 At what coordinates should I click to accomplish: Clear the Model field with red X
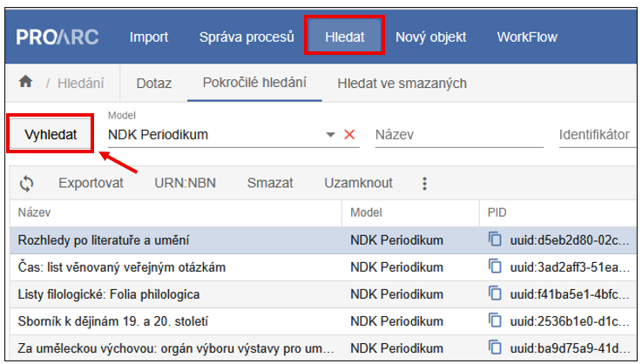click(x=350, y=135)
